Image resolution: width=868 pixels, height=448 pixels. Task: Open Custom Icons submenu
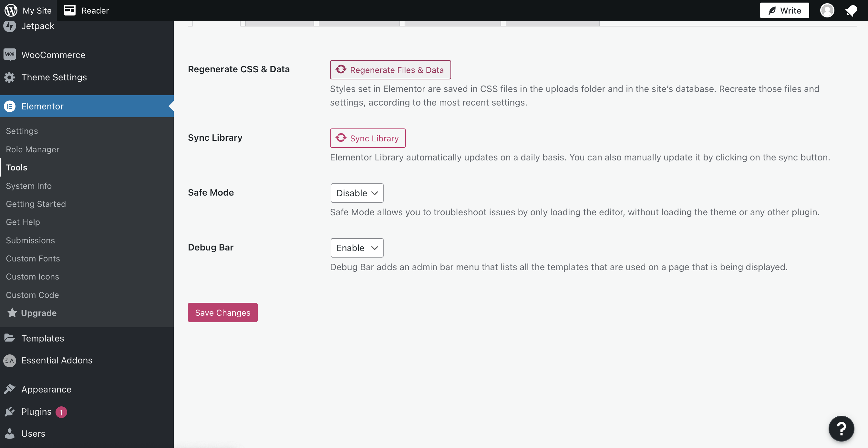tap(32, 277)
